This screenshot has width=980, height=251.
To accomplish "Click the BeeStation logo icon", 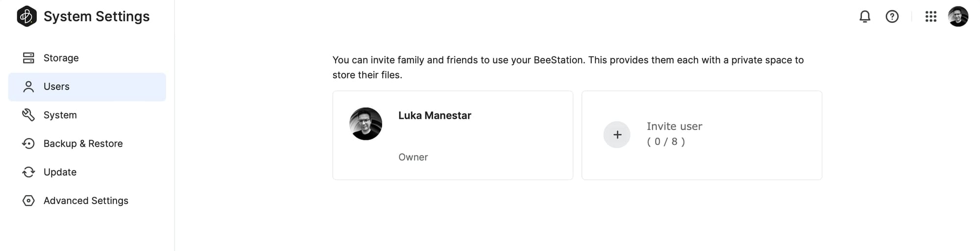I will pyautogui.click(x=26, y=16).
